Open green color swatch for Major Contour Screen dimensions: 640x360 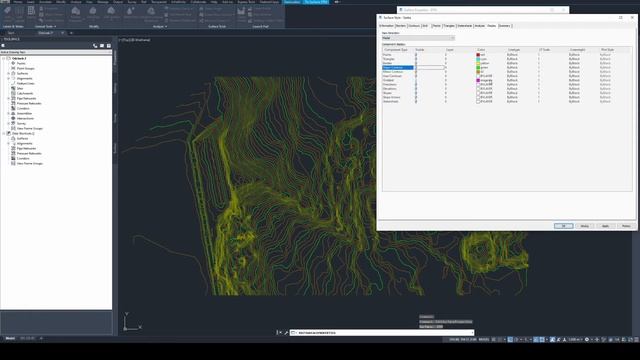pos(478,68)
